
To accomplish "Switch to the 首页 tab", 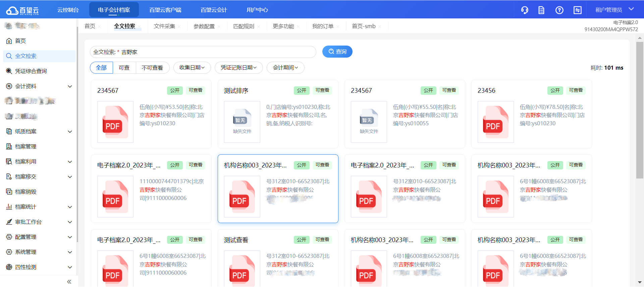I will click(90, 26).
